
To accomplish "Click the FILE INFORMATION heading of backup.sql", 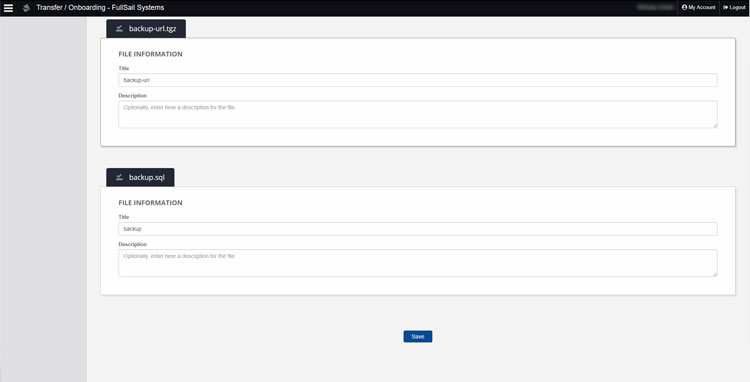I will [x=150, y=203].
